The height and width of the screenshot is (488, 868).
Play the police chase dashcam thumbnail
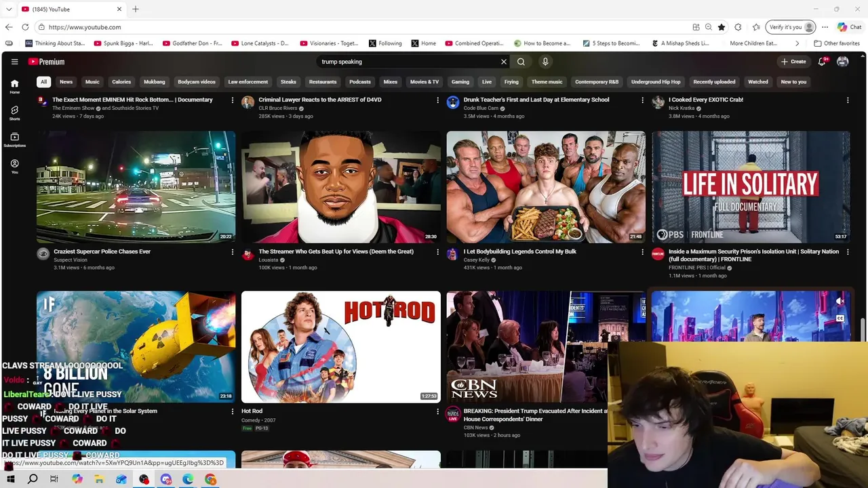tap(136, 187)
